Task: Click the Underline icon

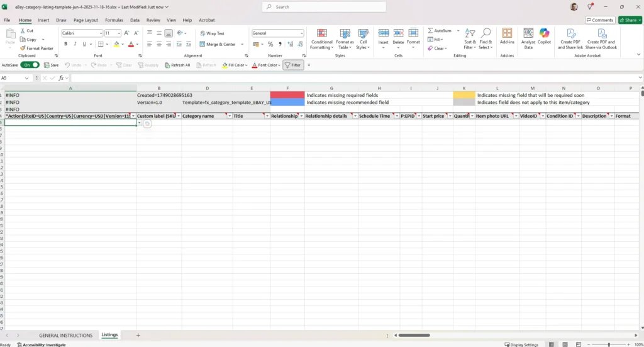Action: (84, 44)
